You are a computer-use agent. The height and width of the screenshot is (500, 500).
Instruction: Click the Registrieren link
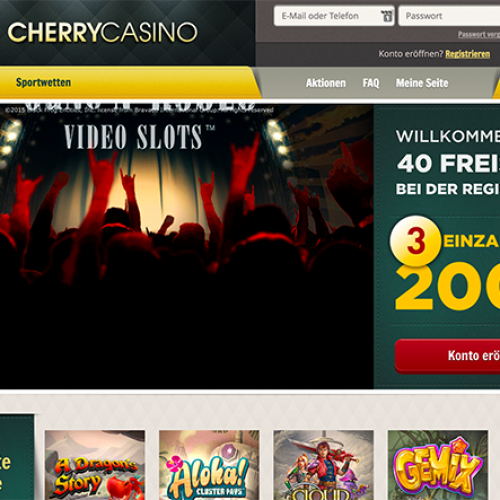pos(467,54)
